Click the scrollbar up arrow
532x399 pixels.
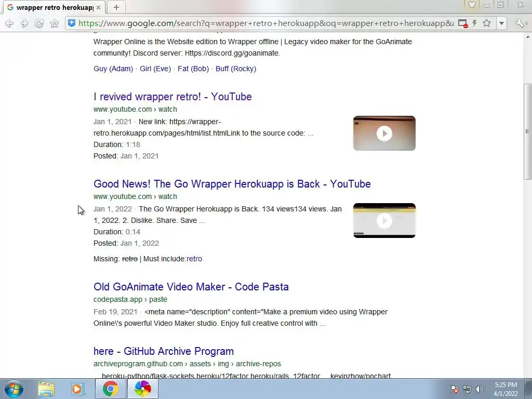point(528,37)
